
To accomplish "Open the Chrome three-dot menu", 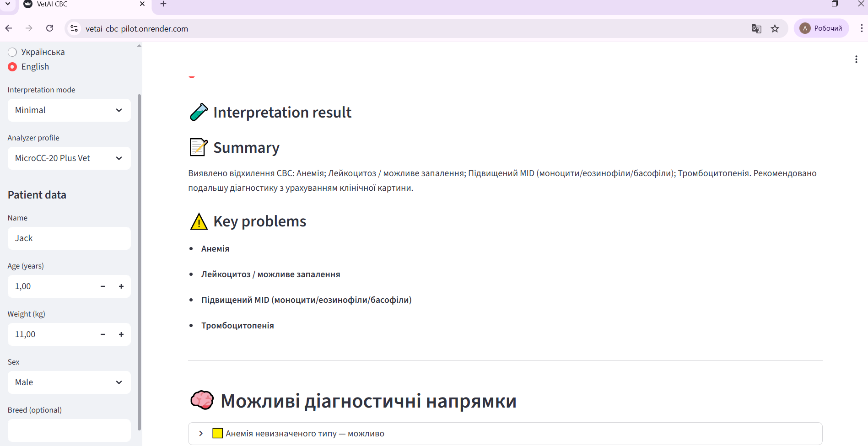I will coord(862,28).
